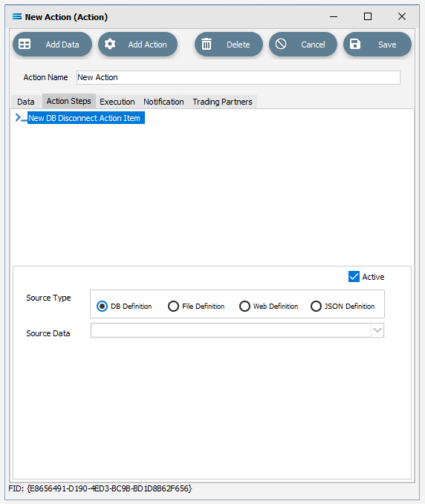Select the File Definition radio button
Screen dimensions: 425x504
click(173, 306)
